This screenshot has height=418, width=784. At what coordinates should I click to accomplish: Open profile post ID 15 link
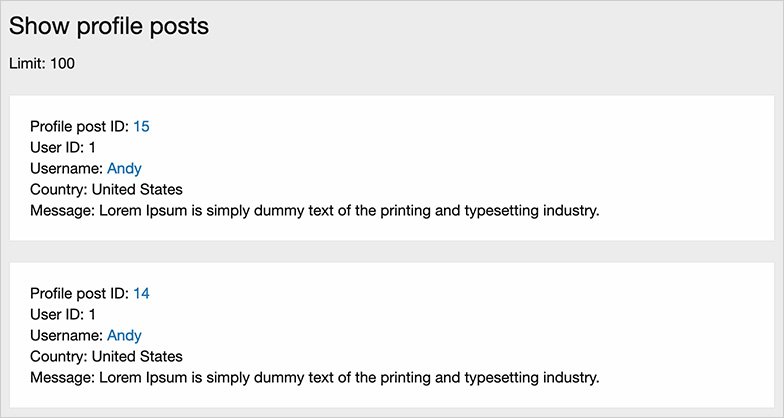(x=141, y=126)
